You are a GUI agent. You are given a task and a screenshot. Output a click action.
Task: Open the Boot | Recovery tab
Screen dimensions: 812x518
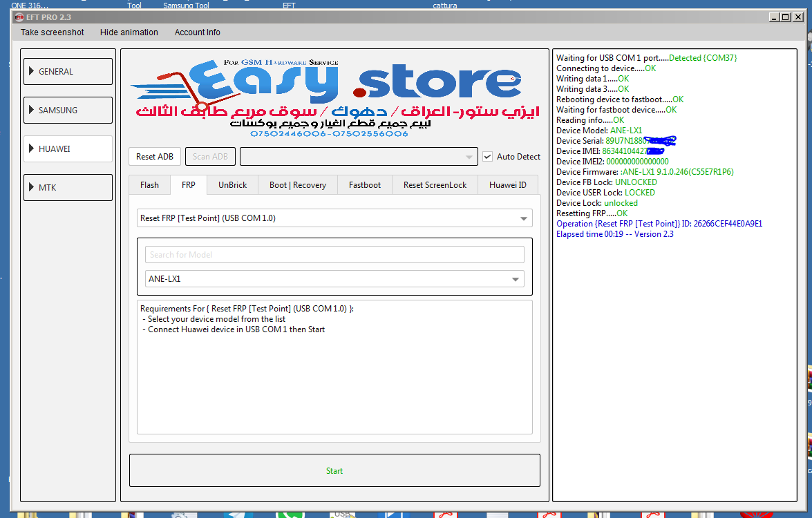tap(298, 185)
